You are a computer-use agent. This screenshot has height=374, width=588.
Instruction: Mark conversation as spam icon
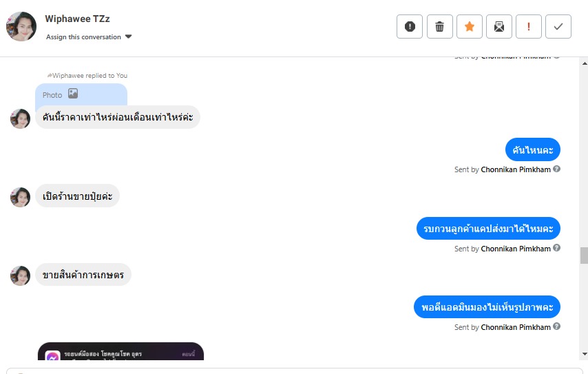[x=410, y=27]
